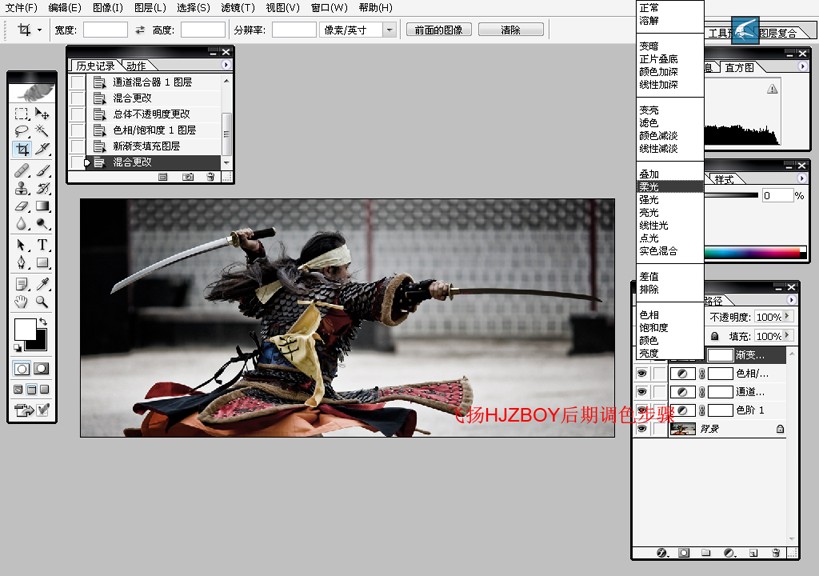This screenshot has height=576, width=819.
Task: Open the 不透明度 slider arrow
Action: pos(787,316)
